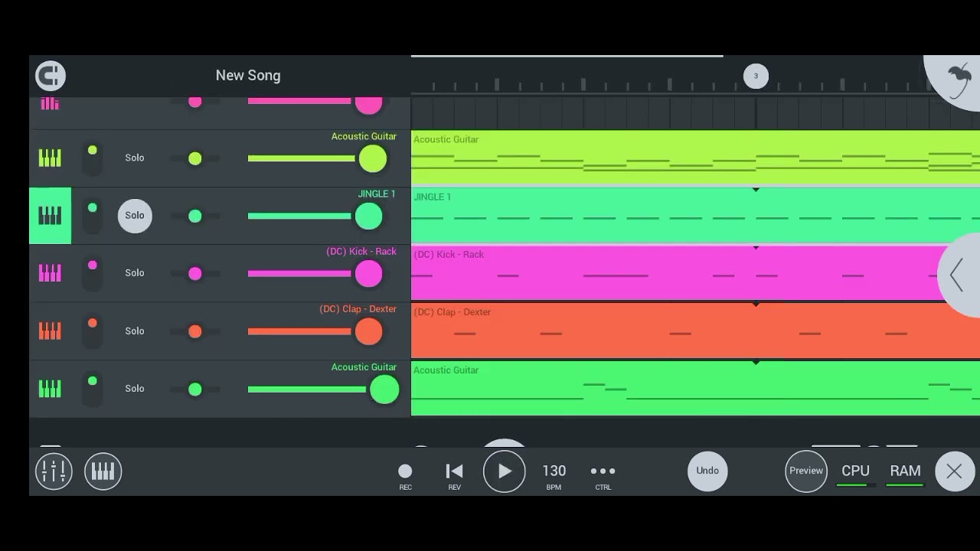
Task: Open the mixer faders panel
Action: [x=54, y=471]
